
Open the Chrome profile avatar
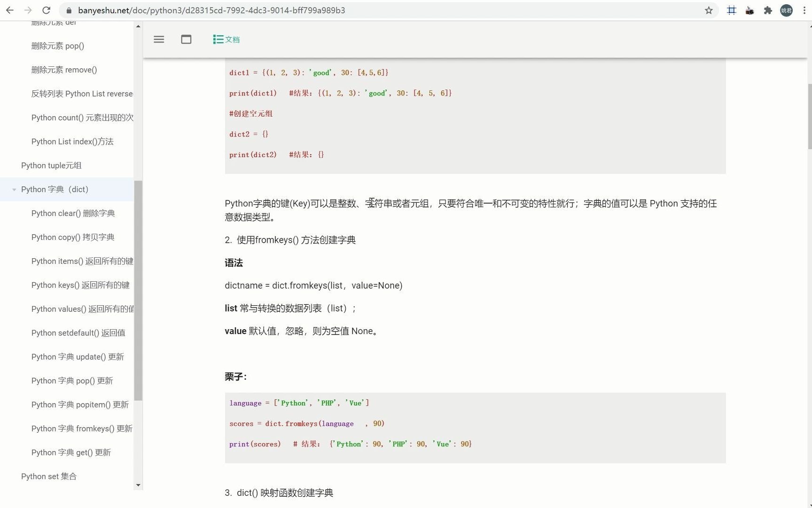tap(786, 10)
